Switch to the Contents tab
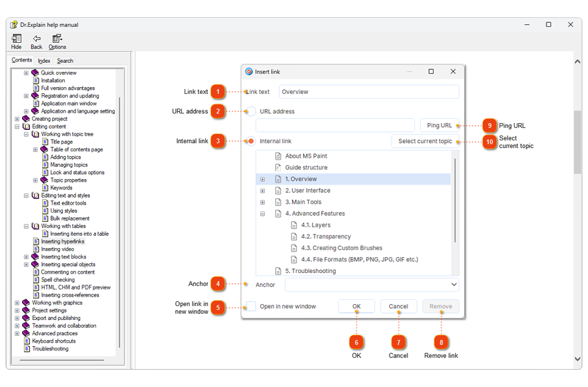The image size is (588, 387). (x=21, y=60)
